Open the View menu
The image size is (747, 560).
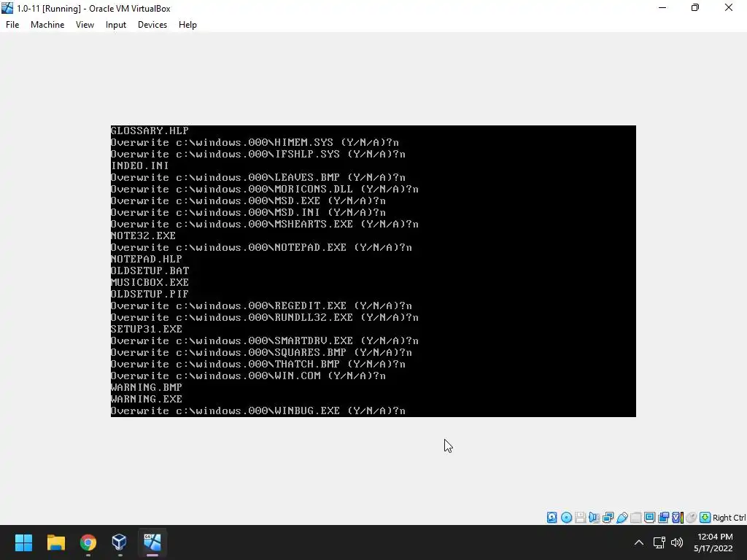click(x=85, y=25)
